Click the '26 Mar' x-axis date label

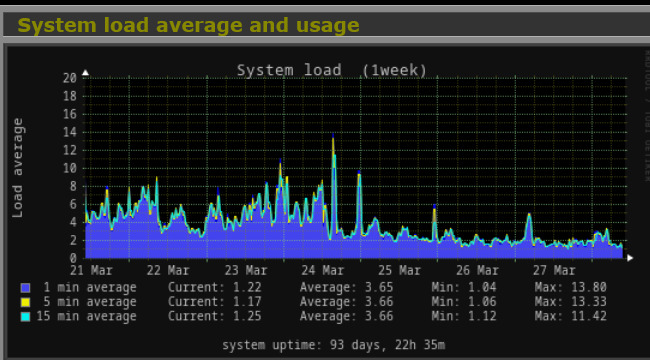[x=477, y=271]
